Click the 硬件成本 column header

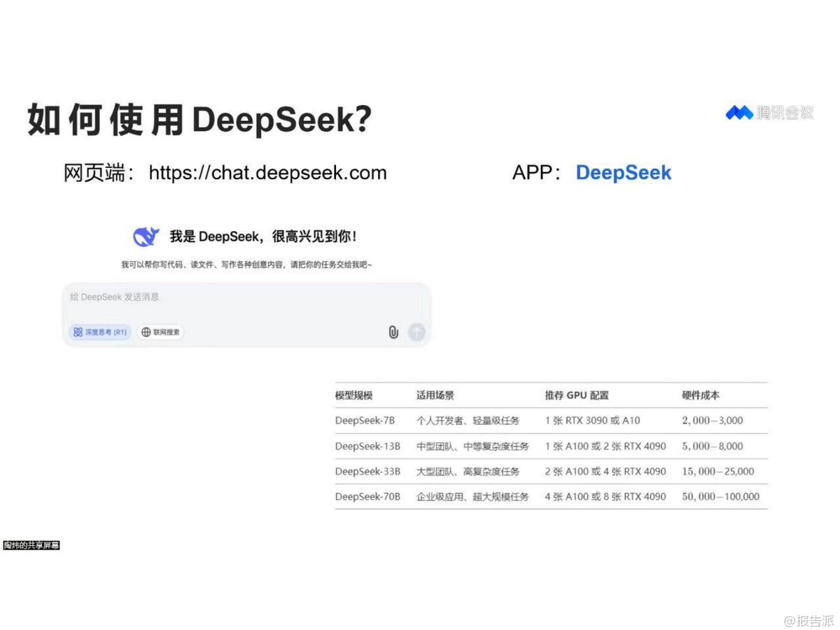click(701, 395)
